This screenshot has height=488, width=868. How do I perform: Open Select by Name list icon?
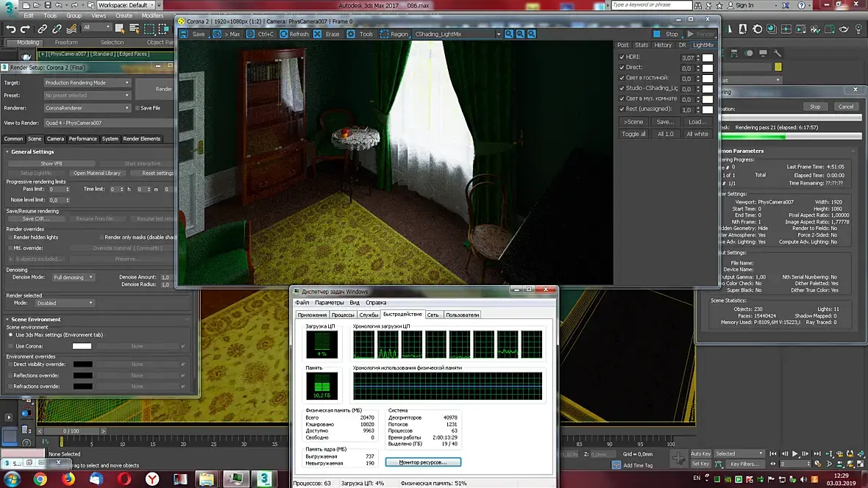click(x=135, y=28)
